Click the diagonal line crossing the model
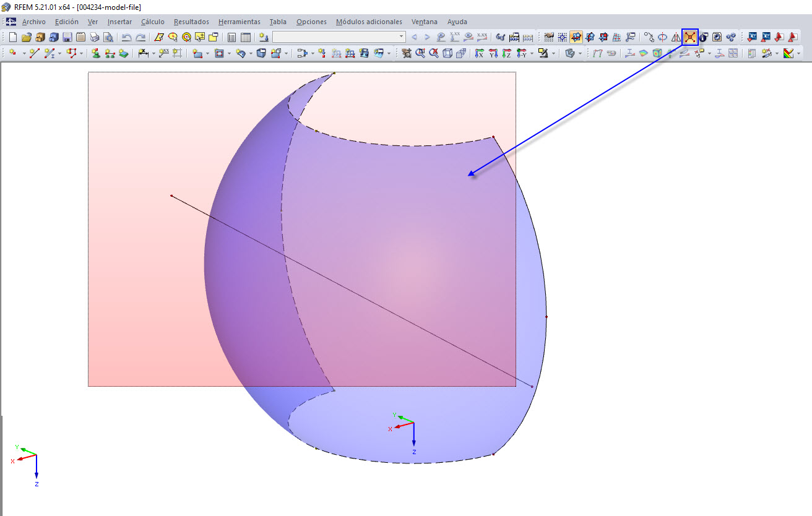The width and height of the screenshot is (812, 516). click(352, 291)
